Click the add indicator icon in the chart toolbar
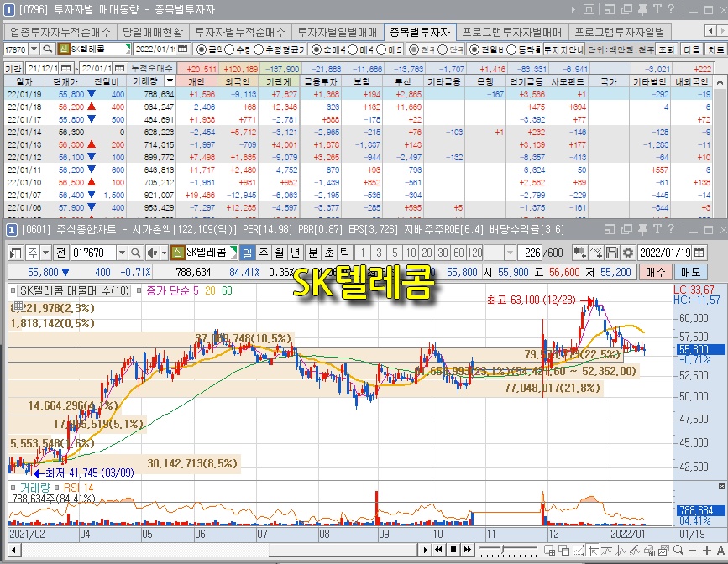Screen dimensions: 728x564 point(596,253)
